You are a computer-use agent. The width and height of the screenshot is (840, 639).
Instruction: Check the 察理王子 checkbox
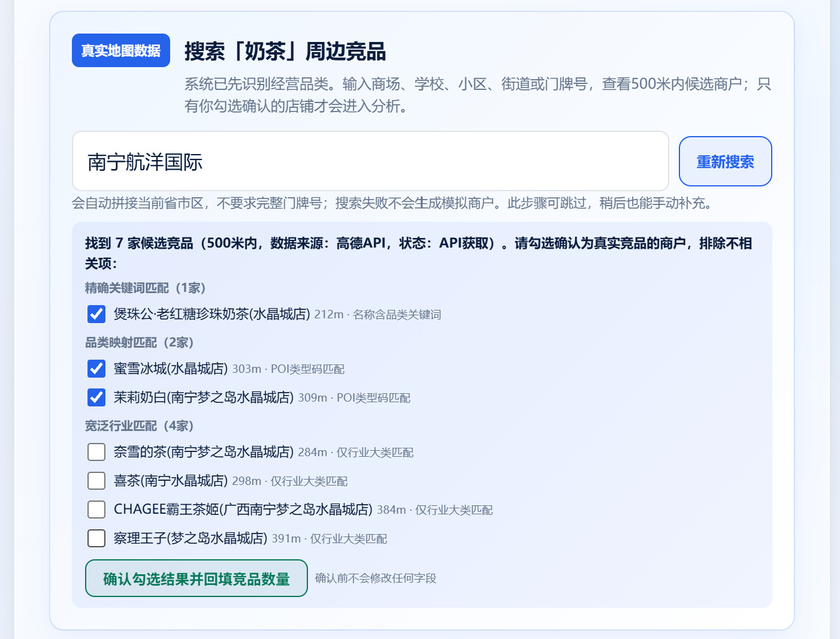96,538
